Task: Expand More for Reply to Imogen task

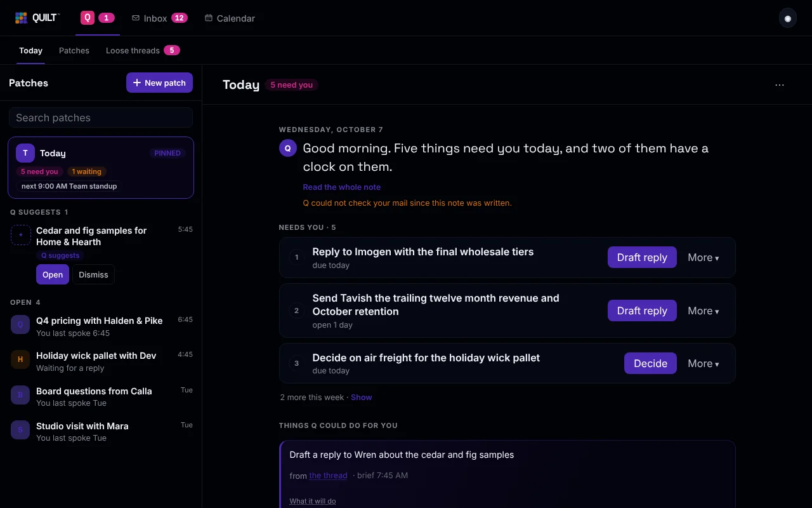Action: (x=704, y=257)
